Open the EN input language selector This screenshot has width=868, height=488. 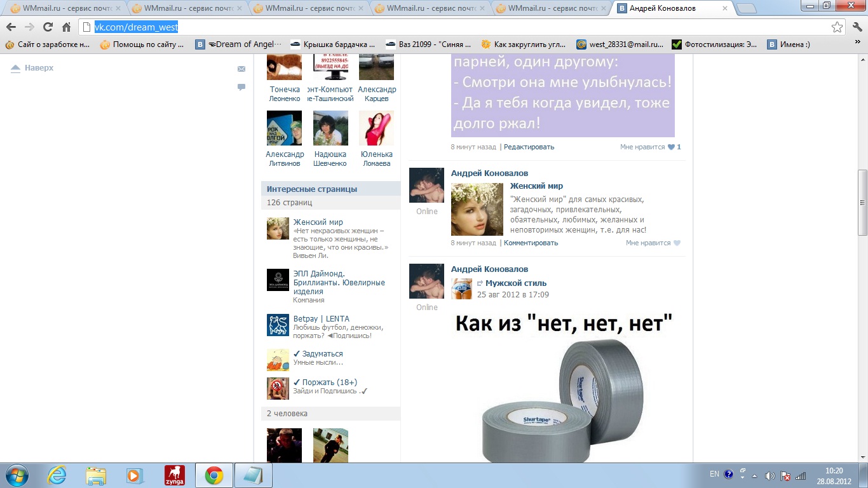click(x=714, y=475)
